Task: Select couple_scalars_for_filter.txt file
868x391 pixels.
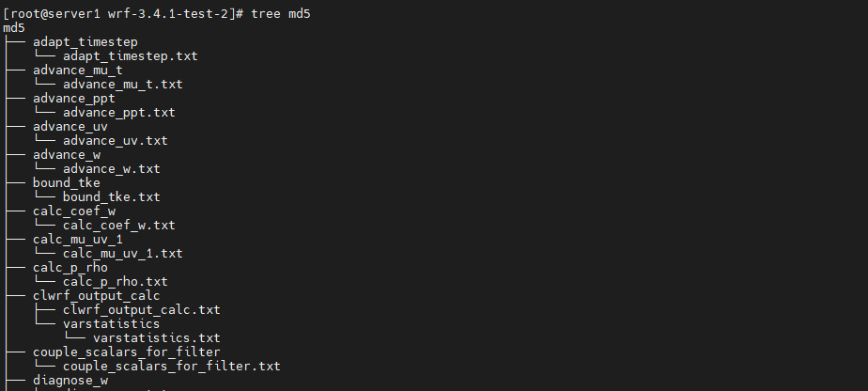Action: [x=172, y=366]
